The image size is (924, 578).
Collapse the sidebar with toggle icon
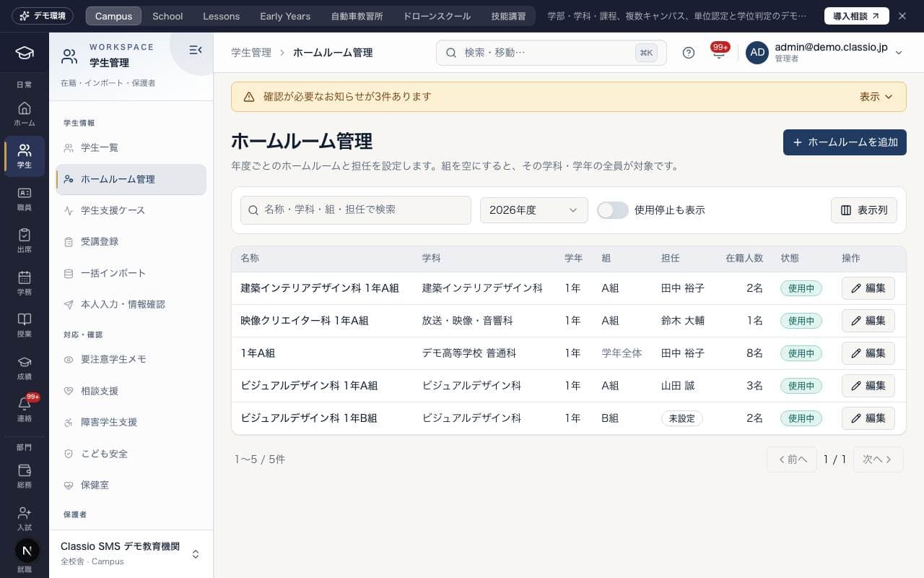pos(195,50)
